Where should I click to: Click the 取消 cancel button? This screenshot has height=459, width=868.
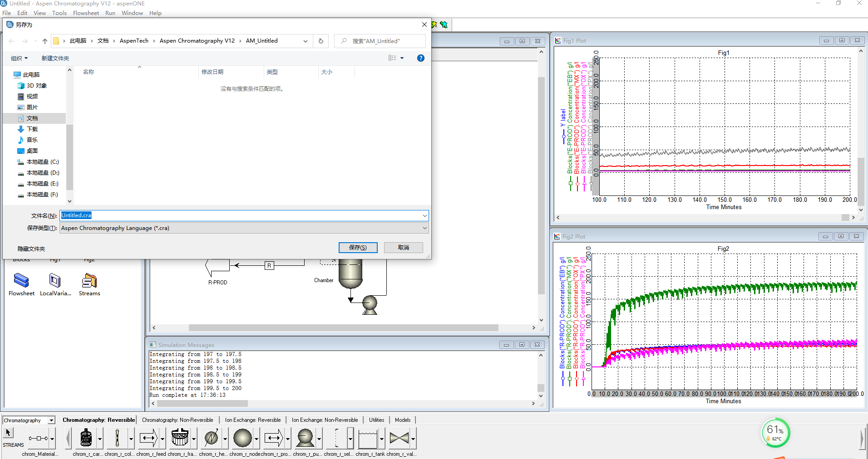point(403,247)
